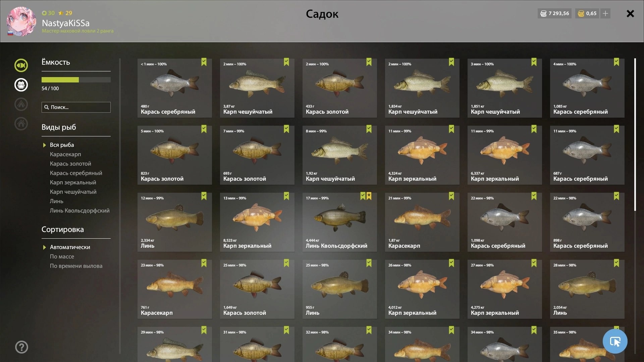This screenshot has width=644, height=362.
Task: Open the NastyaKiSSa profile avatar
Action: pyautogui.click(x=21, y=21)
